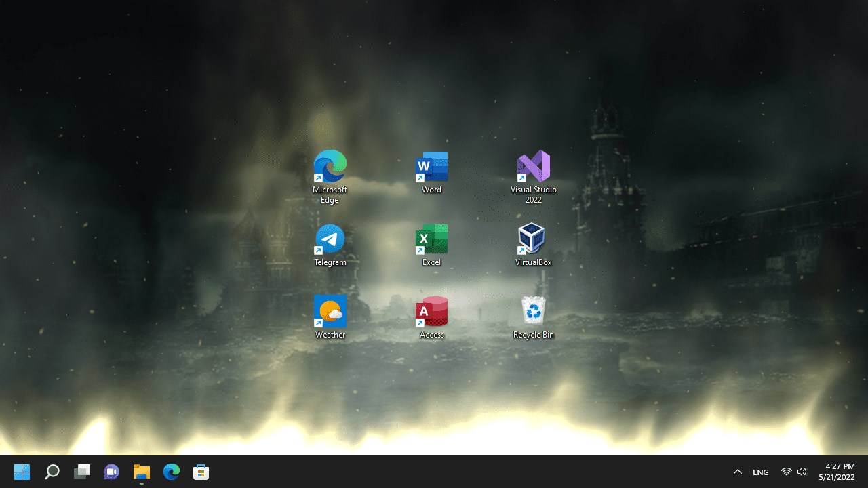Select the Word desktop shortcut
Screen dimensions: 868x488
point(432,172)
